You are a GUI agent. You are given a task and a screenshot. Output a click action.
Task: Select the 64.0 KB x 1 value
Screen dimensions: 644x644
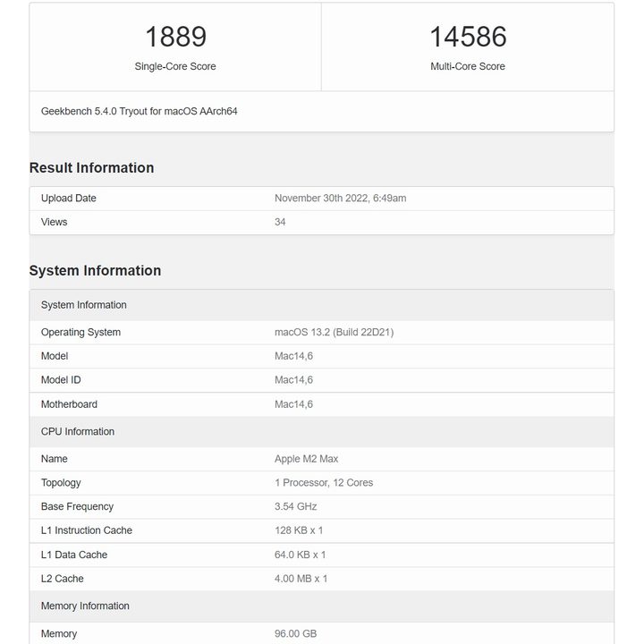click(301, 555)
